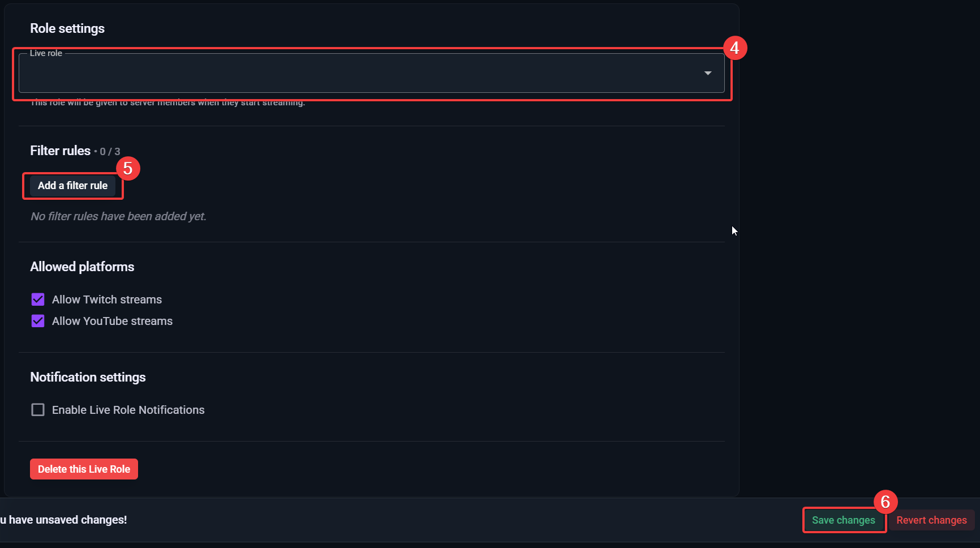The image size is (980, 548).
Task: Click the Role settings heading
Action: click(x=67, y=28)
